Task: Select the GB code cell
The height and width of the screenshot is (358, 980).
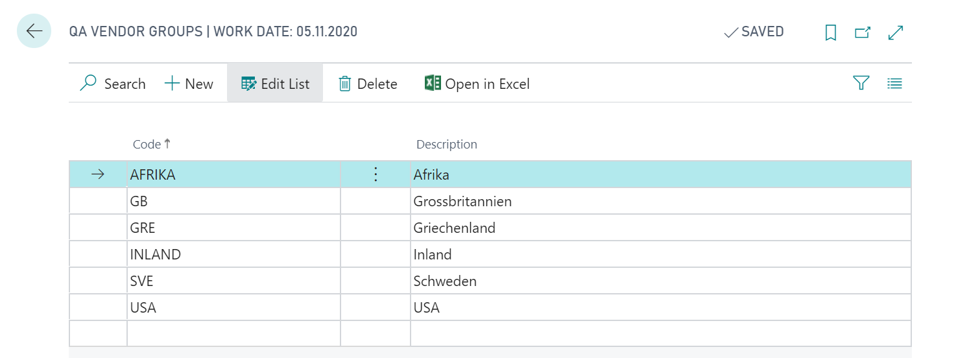Action: pyautogui.click(x=233, y=201)
